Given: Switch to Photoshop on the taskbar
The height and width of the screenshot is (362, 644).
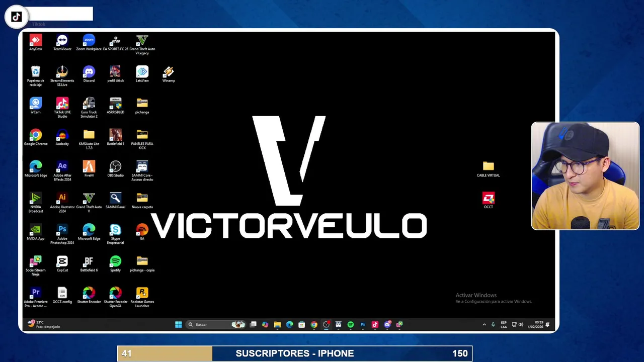Looking at the screenshot, I should pyautogui.click(x=363, y=324).
